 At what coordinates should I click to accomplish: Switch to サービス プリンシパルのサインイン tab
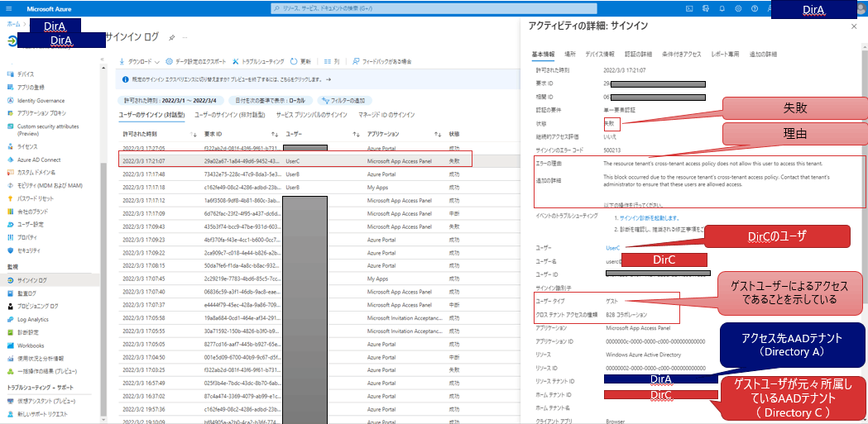[312, 115]
